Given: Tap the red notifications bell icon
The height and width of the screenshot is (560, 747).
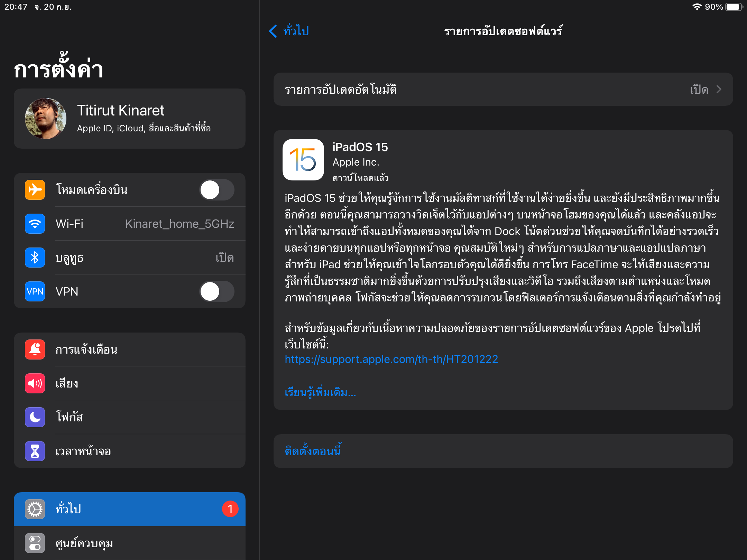Looking at the screenshot, I should click(35, 349).
